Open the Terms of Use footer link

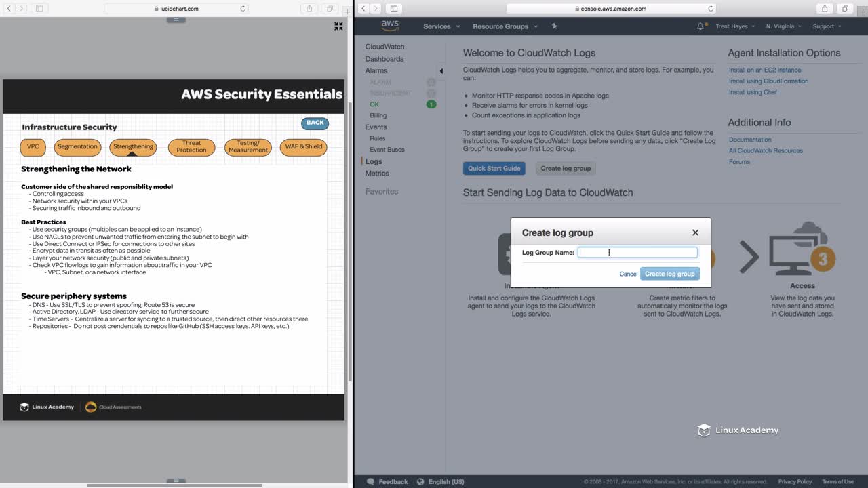pos(837,482)
